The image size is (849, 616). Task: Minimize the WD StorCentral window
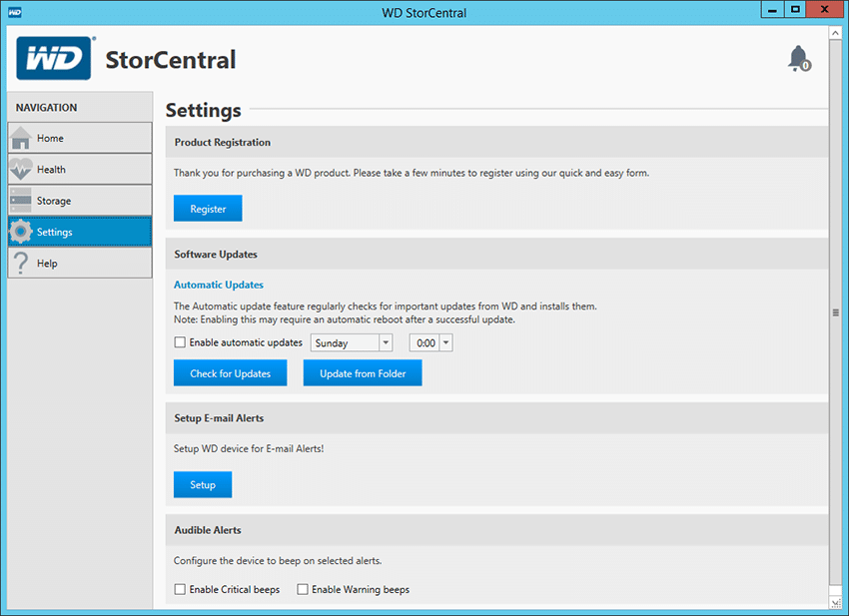(772, 10)
